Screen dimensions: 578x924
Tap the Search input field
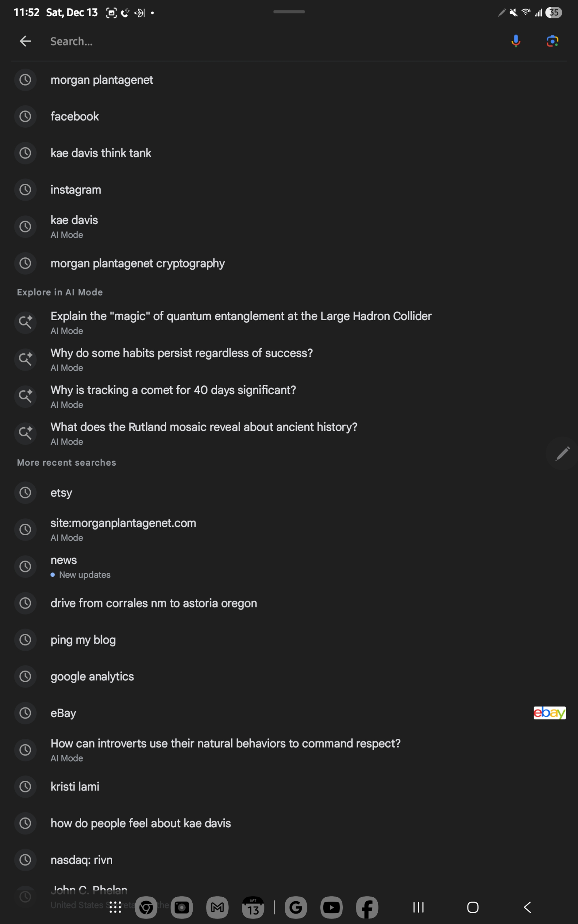click(268, 41)
